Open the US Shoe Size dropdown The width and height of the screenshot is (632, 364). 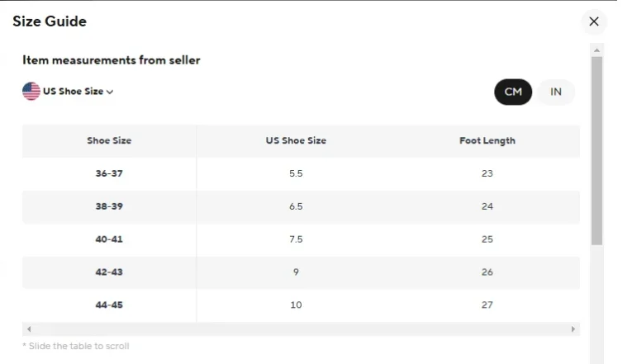(68, 92)
